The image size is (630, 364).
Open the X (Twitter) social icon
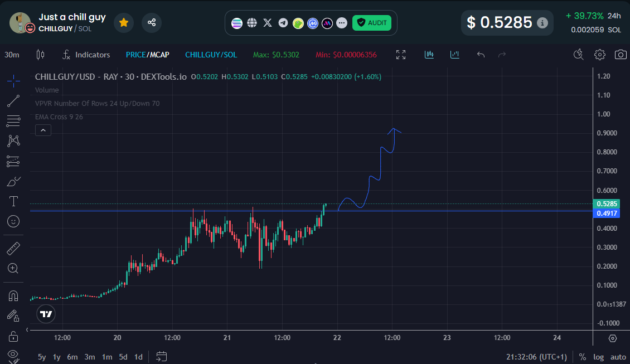tap(268, 23)
